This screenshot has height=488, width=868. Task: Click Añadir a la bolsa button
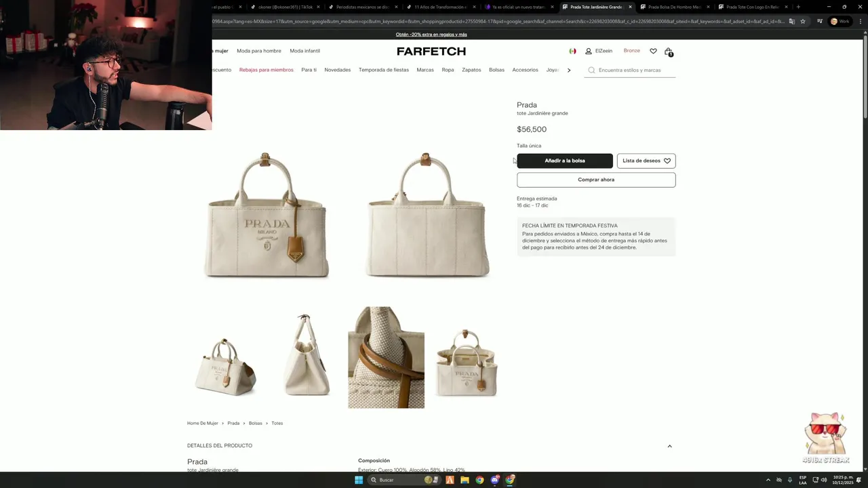(x=565, y=161)
